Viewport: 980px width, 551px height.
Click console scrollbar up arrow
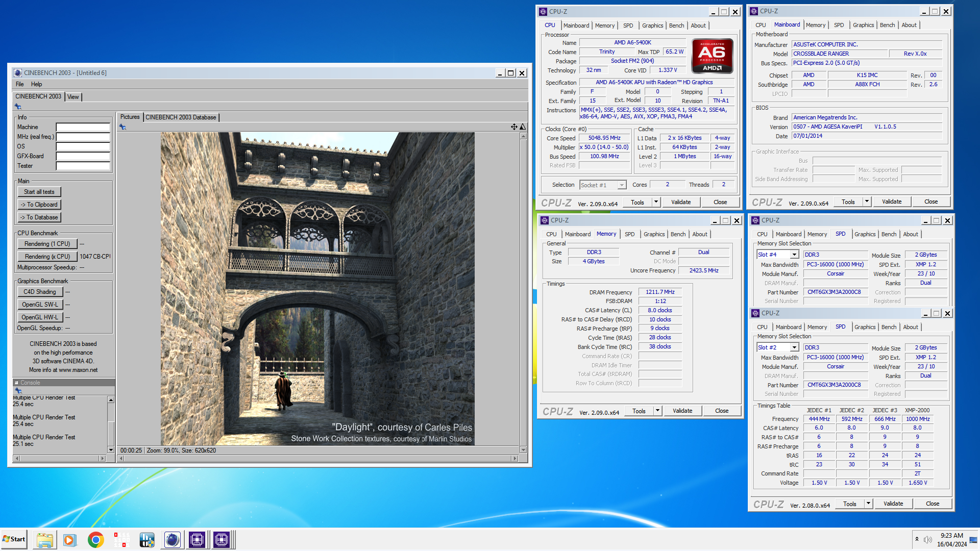click(x=111, y=400)
